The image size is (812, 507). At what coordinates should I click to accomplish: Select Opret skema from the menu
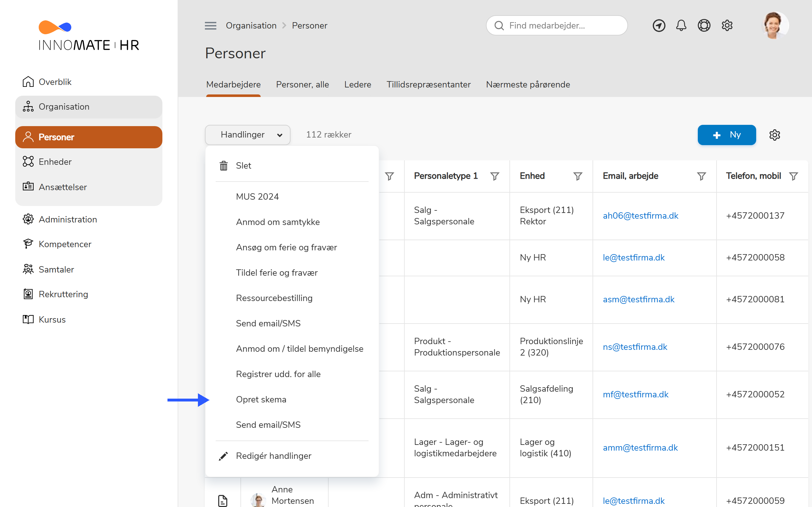coord(261,399)
